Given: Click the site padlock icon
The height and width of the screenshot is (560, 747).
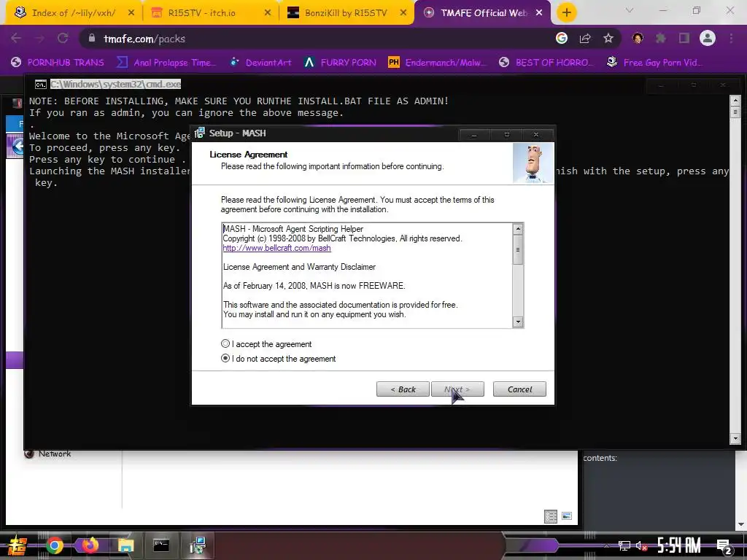Looking at the screenshot, I should (x=92, y=38).
